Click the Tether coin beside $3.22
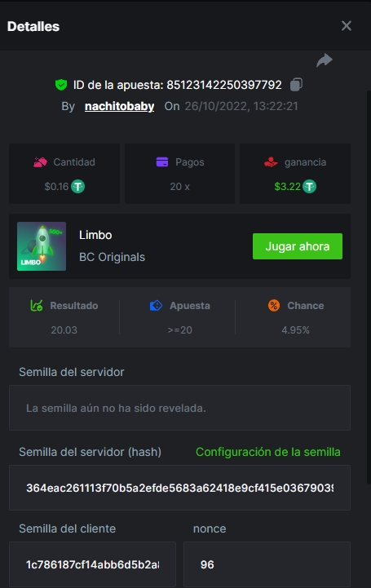Screen dimensions: 371x588 310,187
